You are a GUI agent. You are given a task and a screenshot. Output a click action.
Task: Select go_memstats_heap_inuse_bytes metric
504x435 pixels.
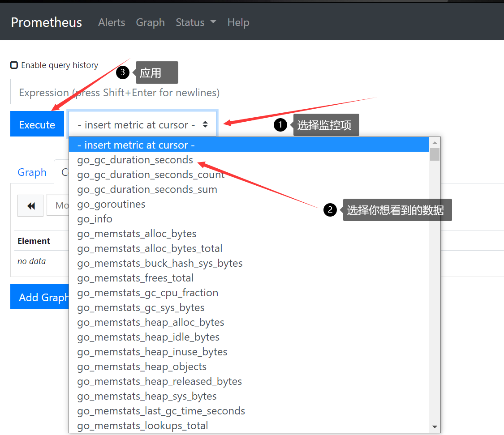249,351
